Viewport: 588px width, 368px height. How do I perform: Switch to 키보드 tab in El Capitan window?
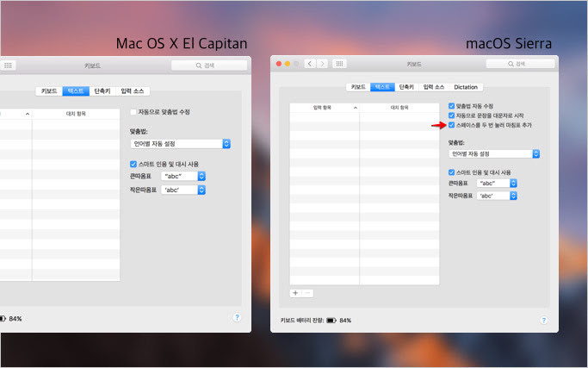tap(49, 90)
